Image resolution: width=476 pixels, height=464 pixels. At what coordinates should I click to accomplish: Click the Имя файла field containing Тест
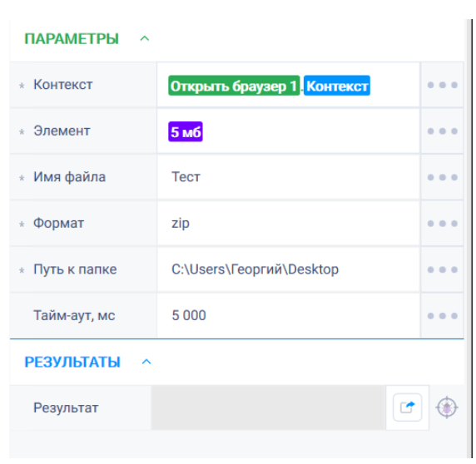289,177
